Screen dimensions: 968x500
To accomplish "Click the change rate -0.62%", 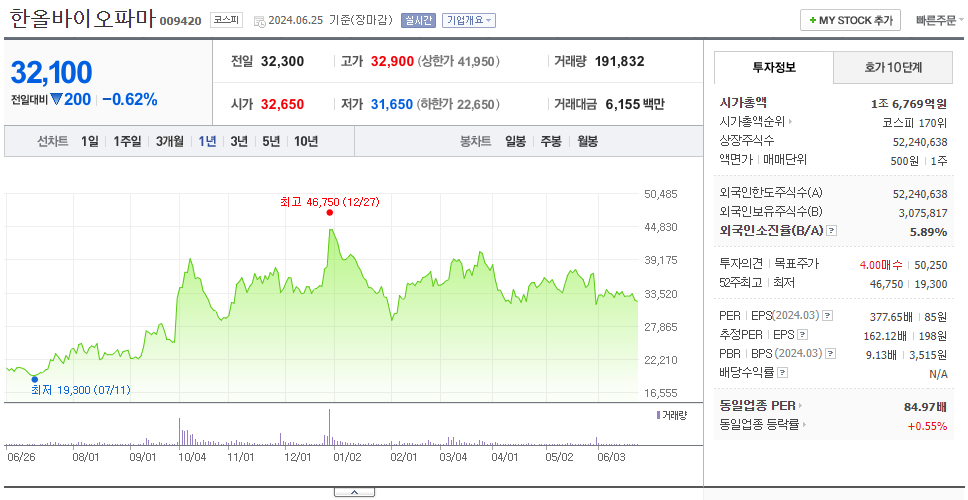I will [130, 99].
